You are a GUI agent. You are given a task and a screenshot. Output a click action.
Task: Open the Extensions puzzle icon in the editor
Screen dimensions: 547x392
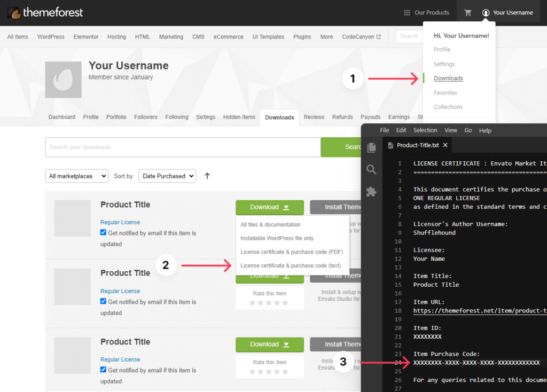tap(372, 192)
